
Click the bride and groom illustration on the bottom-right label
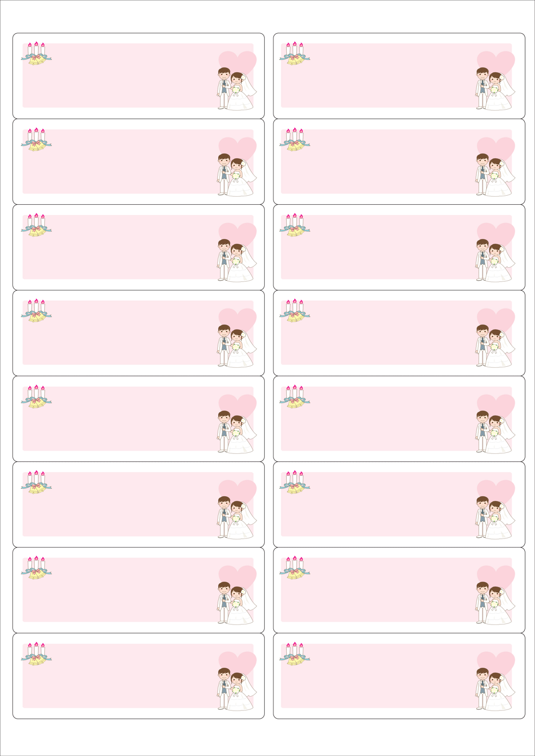pos(495,689)
